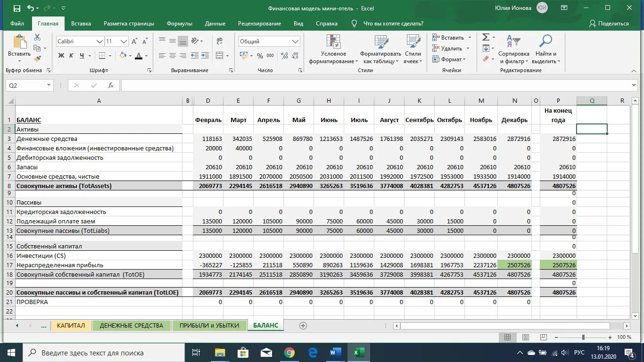Image resolution: width=644 pixels, height=362 pixels.
Task: Toggle bottom vertical alignment
Action: pyautogui.click(x=183, y=41)
